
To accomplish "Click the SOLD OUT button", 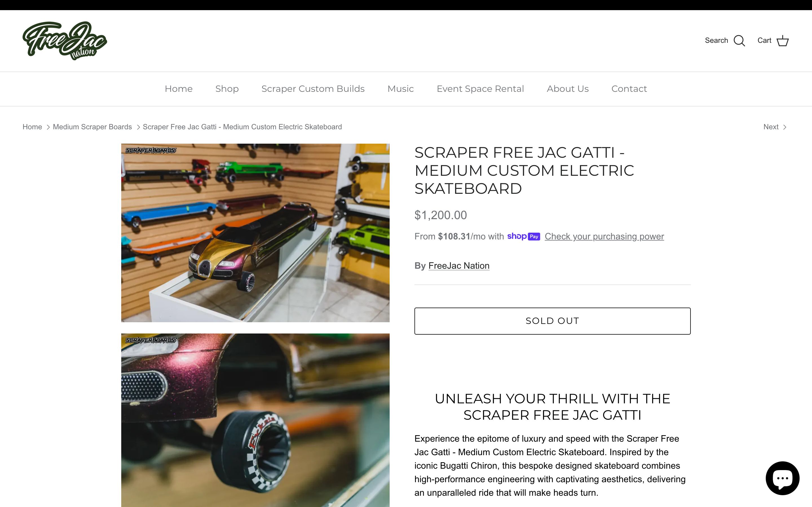I will pos(552,321).
